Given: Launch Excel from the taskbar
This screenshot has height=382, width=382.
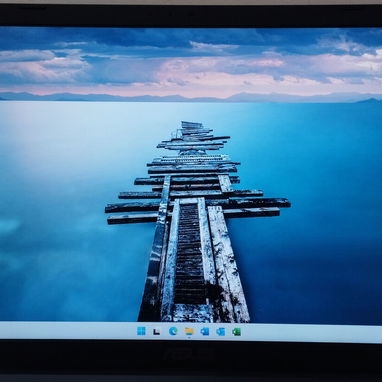Looking at the screenshot, I should 237,331.
